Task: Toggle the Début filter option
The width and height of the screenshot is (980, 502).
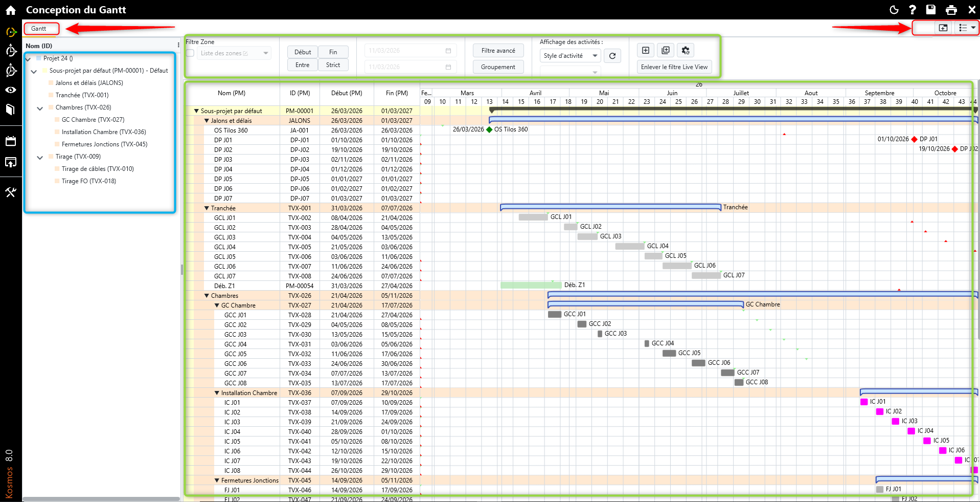Action: click(303, 52)
